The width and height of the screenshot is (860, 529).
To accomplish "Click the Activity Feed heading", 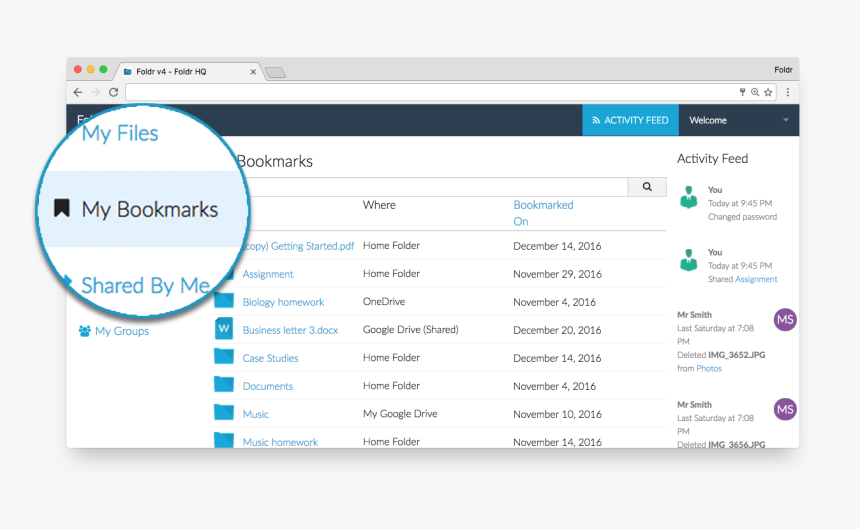I will coord(712,158).
